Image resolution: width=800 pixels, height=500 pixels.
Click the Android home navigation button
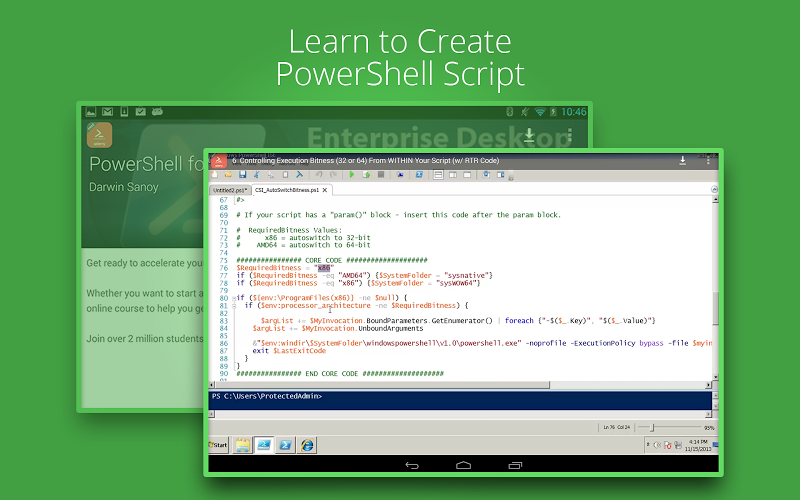pyautogui.click(x=463, y=465)
